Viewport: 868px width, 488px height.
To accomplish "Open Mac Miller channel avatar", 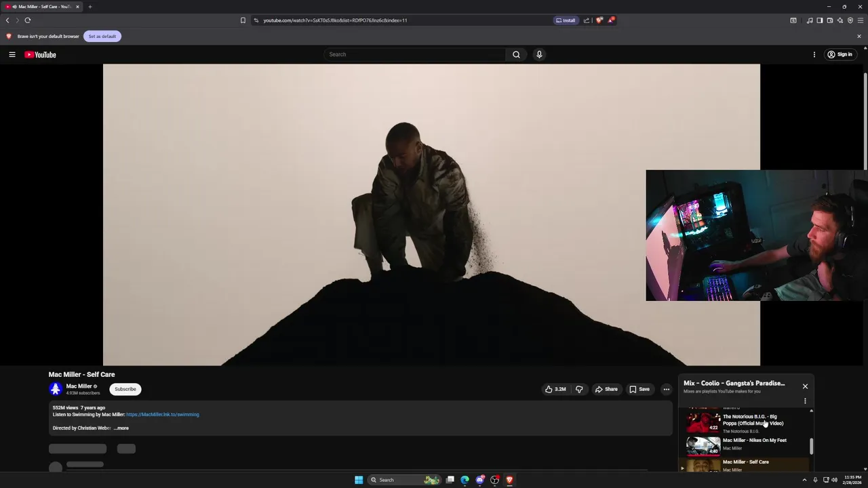I will [x=56, y=389].
